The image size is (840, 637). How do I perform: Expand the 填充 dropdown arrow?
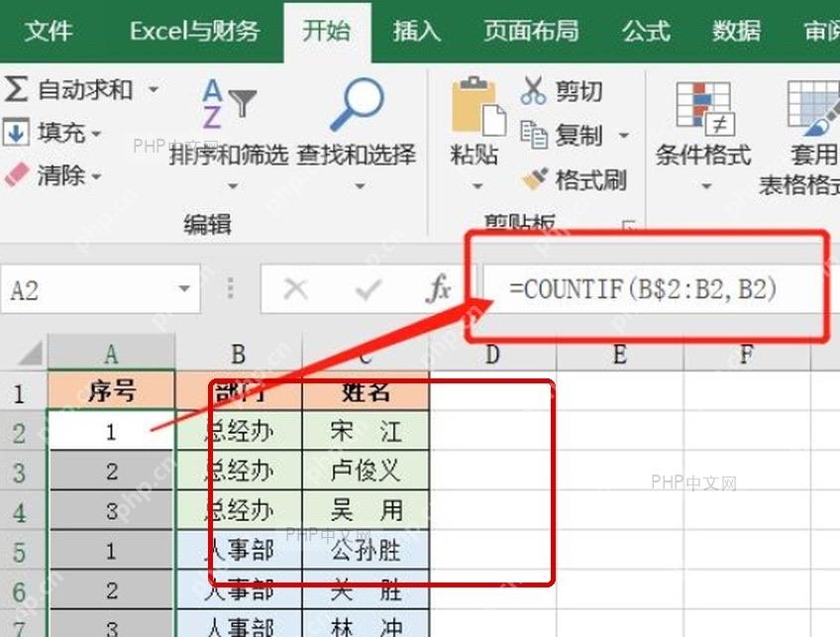[96, 133]
